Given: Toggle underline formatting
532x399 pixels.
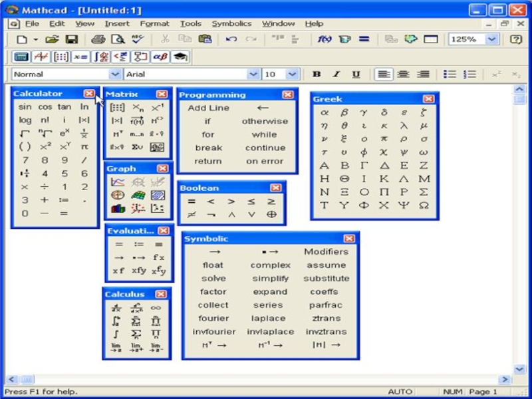Looking at the screenshot, I should [x=356, y=74].
